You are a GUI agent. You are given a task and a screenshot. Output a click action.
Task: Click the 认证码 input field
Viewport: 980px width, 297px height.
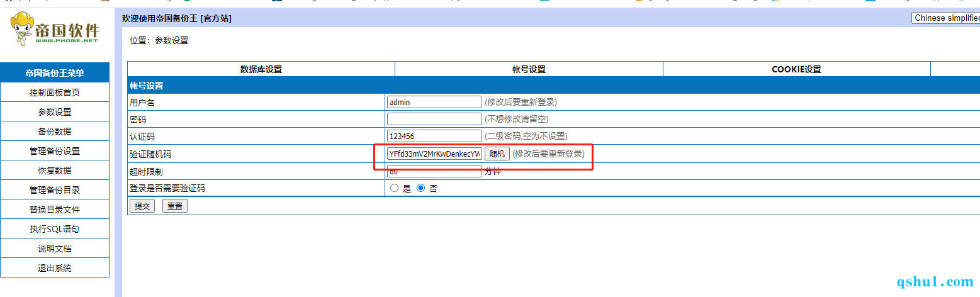434,136
